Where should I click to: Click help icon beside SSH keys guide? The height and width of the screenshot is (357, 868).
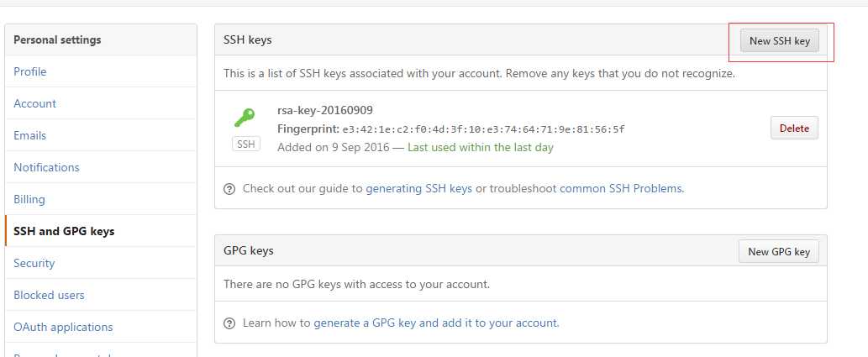point(229,189)
